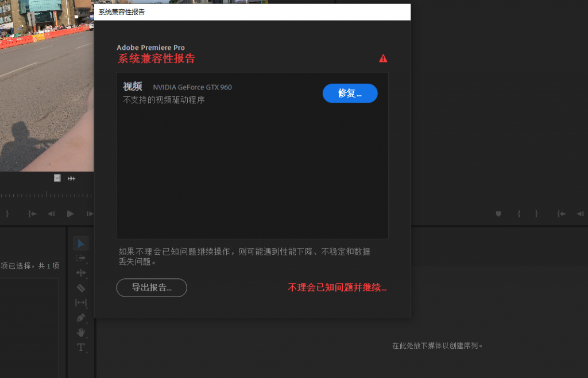Viewport: 588px width, 378px height.
Task: Step forward one frame in Source monitor
Action: point(90,213)
